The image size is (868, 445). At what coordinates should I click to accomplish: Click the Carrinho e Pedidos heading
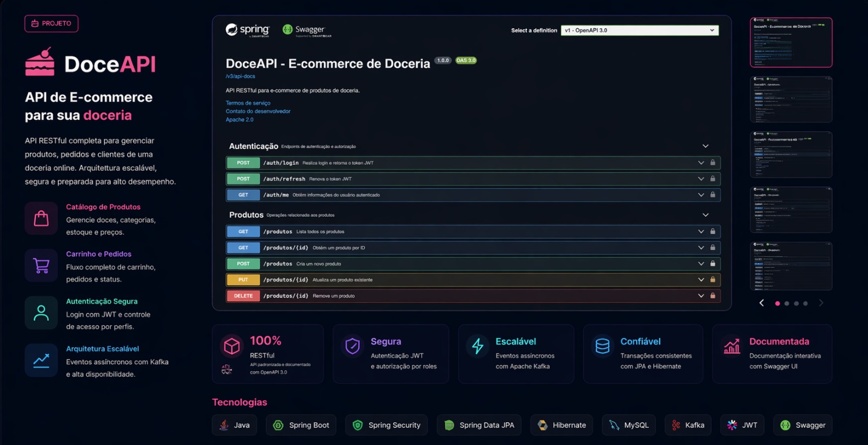99,254
